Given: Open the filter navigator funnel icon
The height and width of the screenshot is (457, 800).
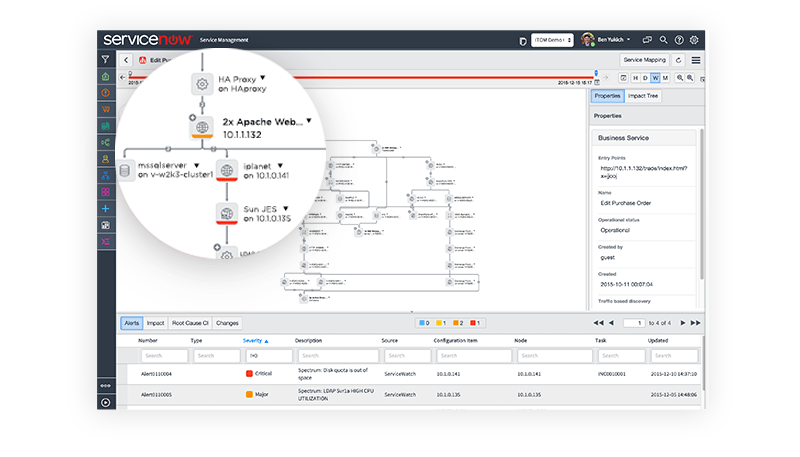Looking at the screenshot, I should tap(106, 60).
